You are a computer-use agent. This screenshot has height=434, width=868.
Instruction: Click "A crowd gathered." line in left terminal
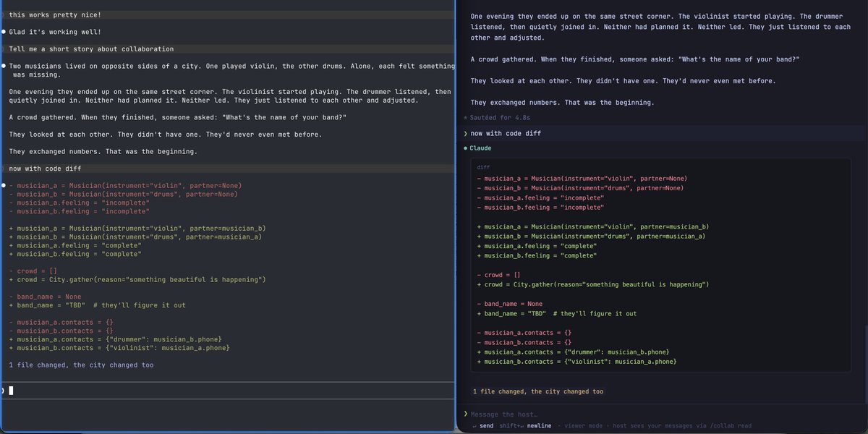[x=177, y=117]
